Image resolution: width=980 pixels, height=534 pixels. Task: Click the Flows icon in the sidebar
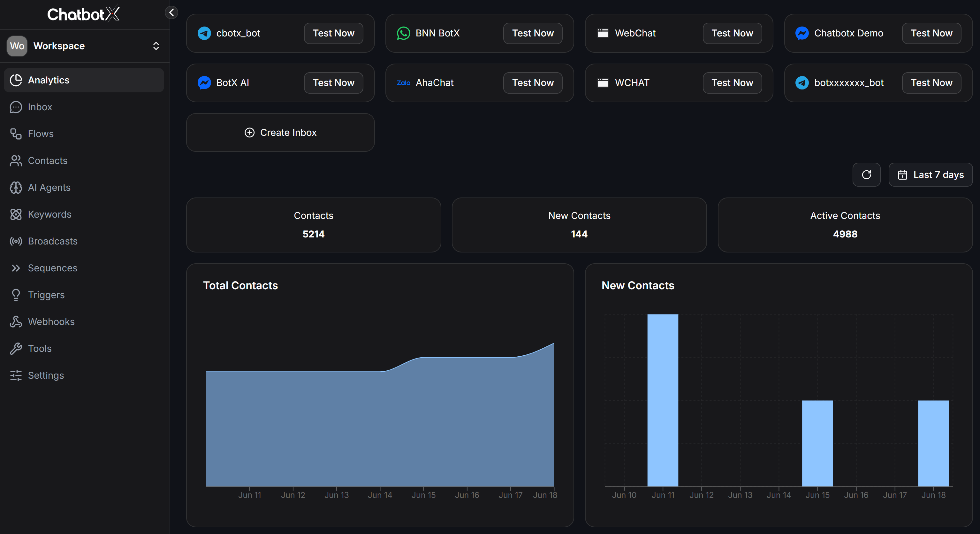coord(16,134)
